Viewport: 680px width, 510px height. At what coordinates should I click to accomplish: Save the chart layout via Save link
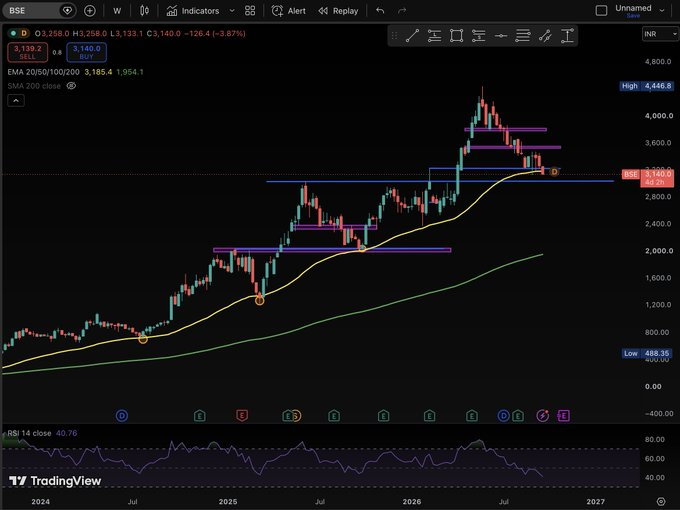coord(633,16)
